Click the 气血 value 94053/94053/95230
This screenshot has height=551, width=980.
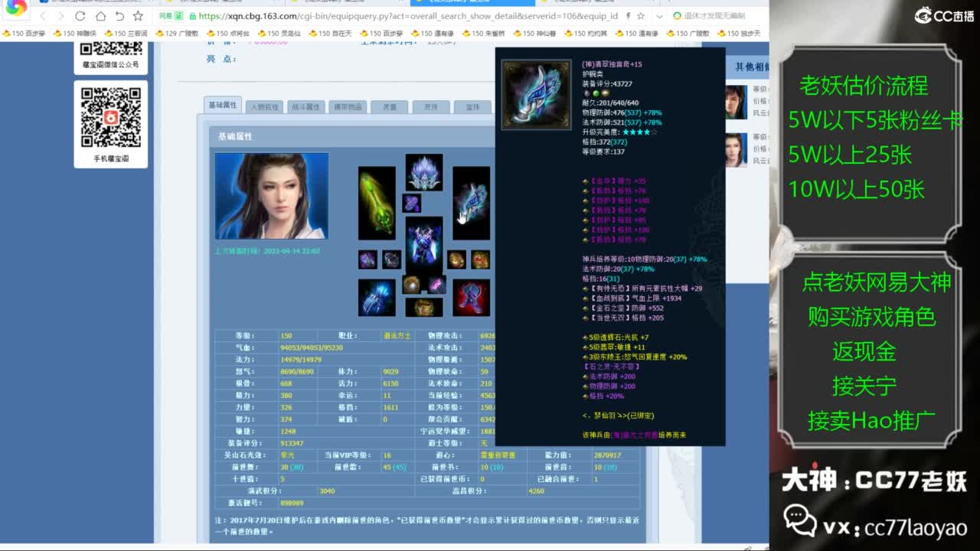[x=312, y=347]
